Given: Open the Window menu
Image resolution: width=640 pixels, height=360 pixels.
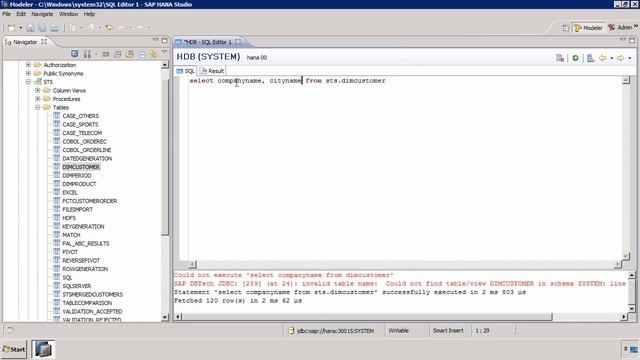Looking at the screenshot, I should [68, 14].
